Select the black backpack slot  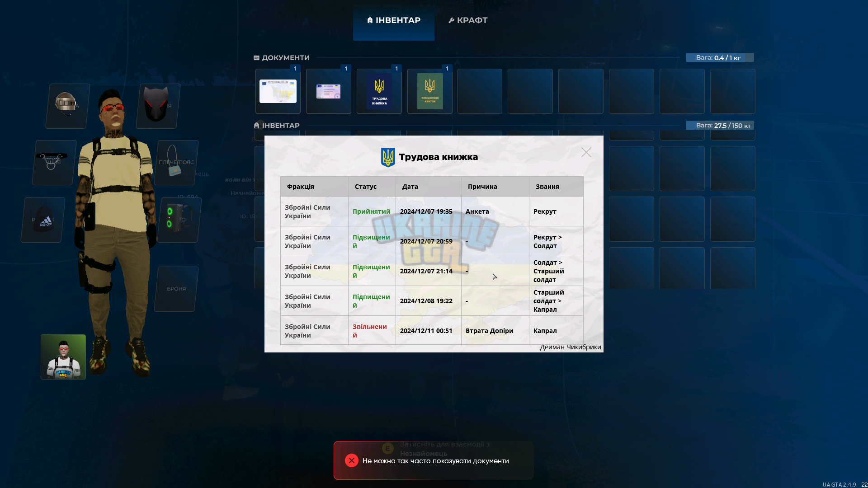click(179, 220)
